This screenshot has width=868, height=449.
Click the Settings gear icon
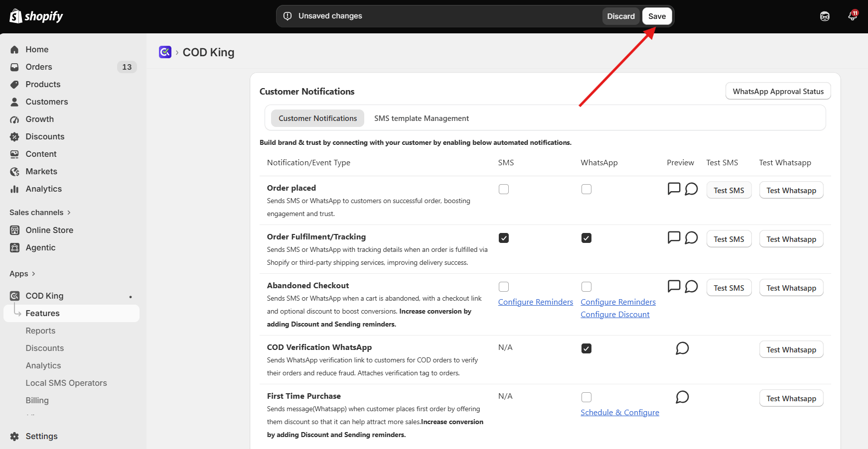tap(15, 437)
